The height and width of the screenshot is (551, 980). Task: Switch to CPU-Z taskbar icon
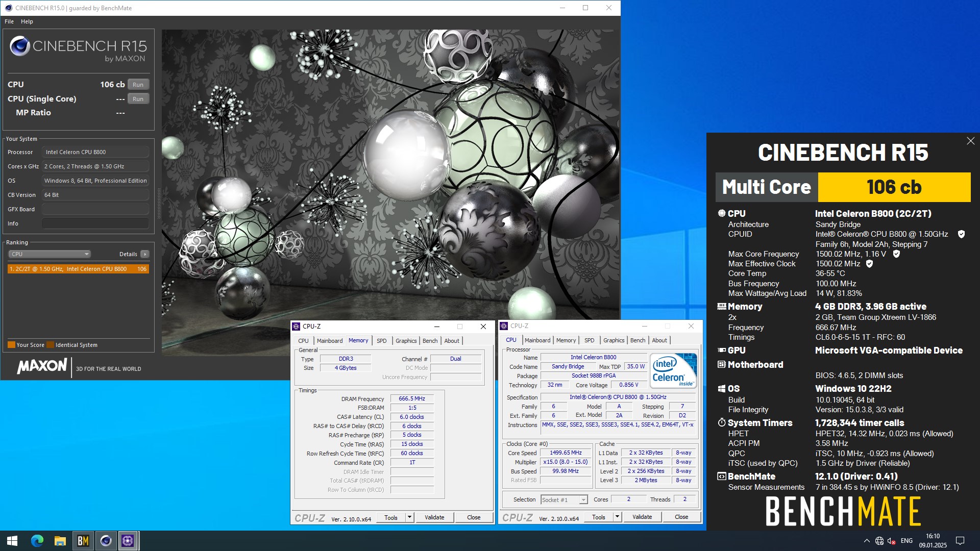128,541
